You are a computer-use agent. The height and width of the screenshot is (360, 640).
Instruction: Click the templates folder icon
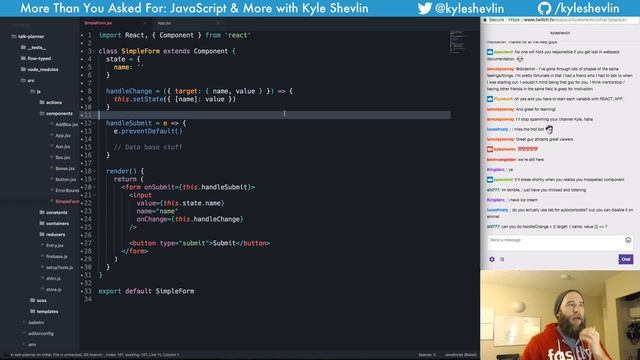(x=33, y=311)
